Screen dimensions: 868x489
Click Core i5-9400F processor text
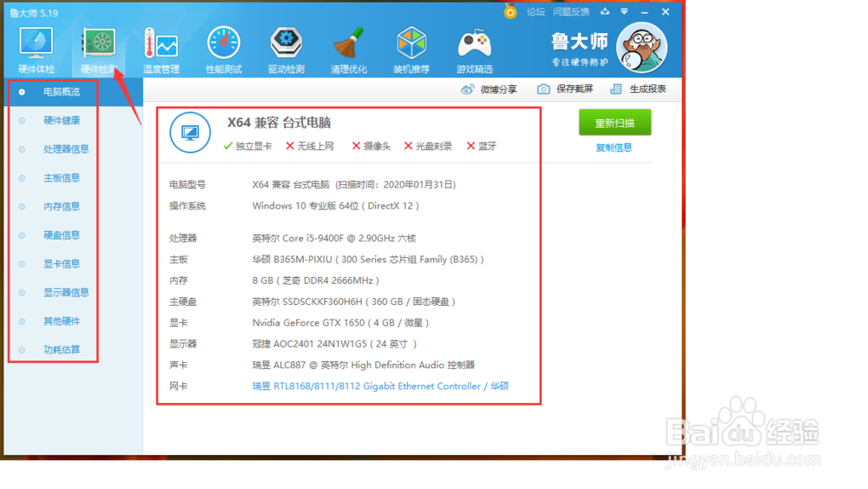click(x=334, y=238)
